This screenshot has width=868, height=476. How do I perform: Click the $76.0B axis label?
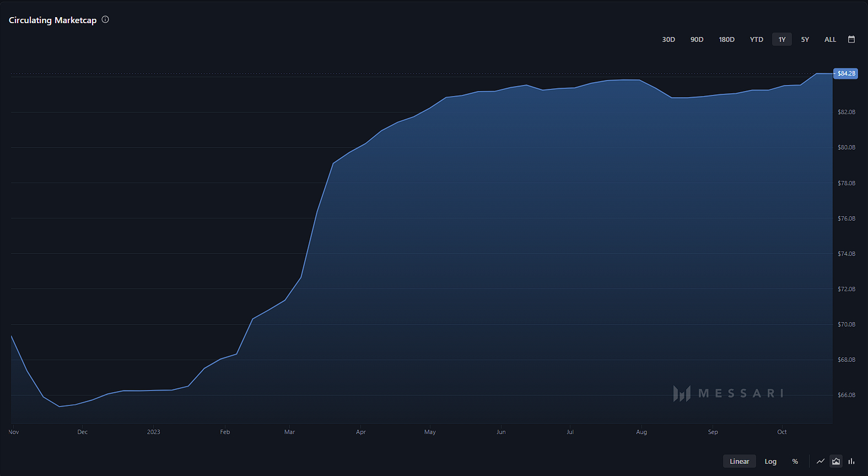pyautogui.click(x=847, y=218)
